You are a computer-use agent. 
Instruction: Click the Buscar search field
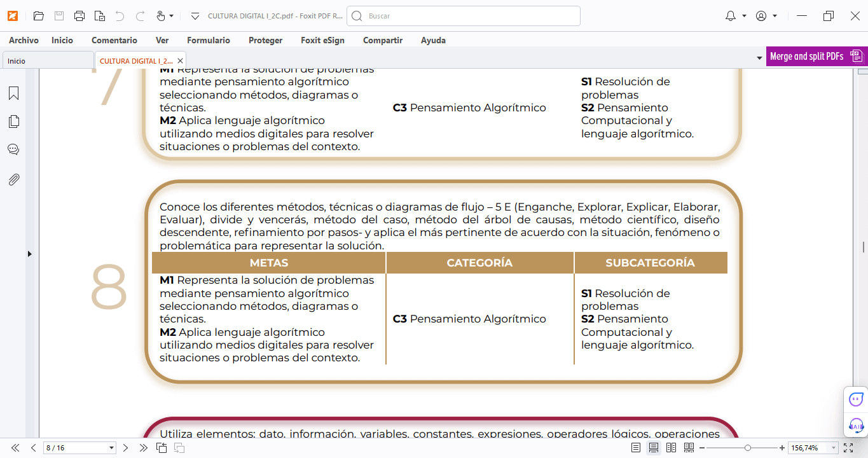pos(463,16)
